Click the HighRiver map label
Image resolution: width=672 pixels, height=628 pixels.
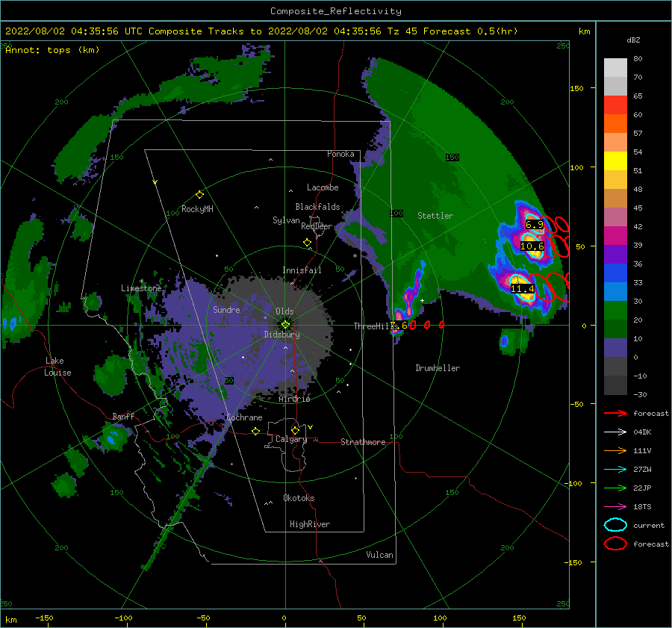click(x=310, y=524)
